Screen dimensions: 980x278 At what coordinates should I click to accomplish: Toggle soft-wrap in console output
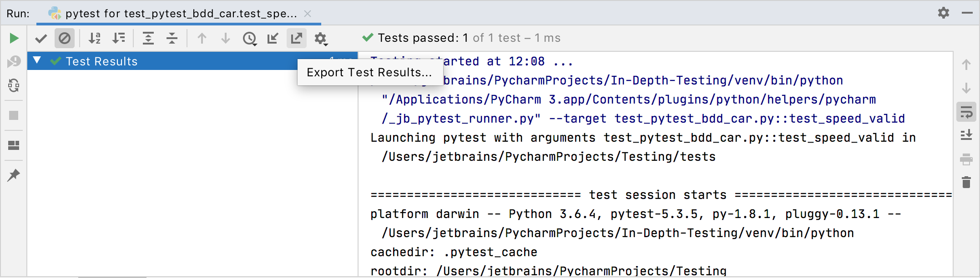(966, 112)
